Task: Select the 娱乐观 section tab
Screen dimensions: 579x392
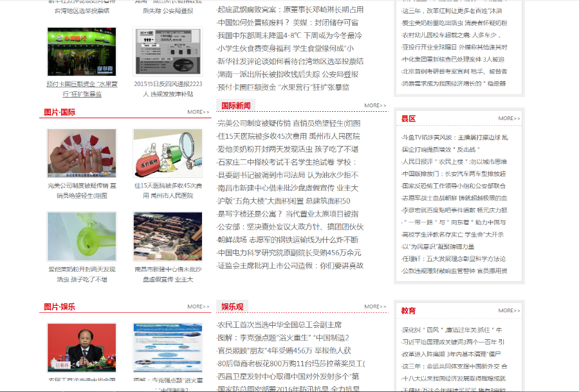Action: [x=232, y=307]
